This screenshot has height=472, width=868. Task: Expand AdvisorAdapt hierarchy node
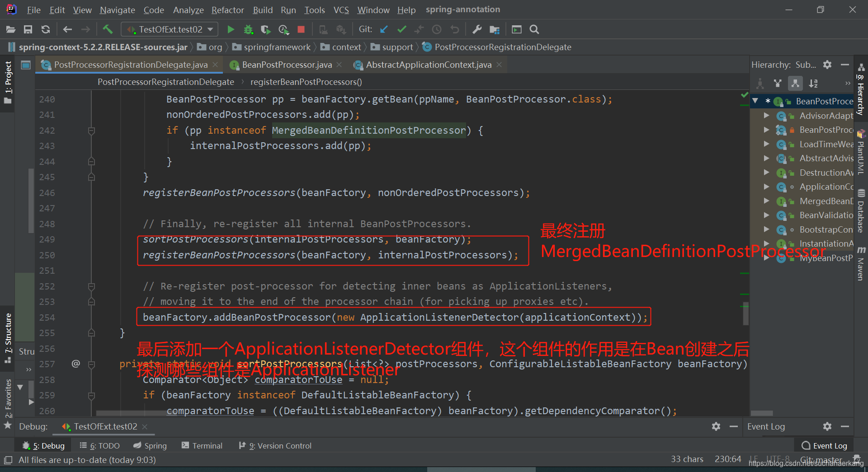766,116
